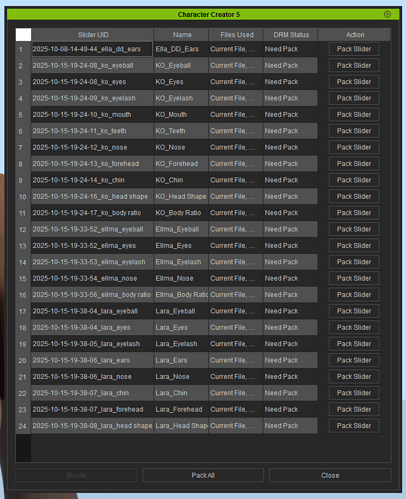Pack Slider for KO_Forehead row
Image resolution: width=406 pixels, height=499 pixels.
coord(354,163)
